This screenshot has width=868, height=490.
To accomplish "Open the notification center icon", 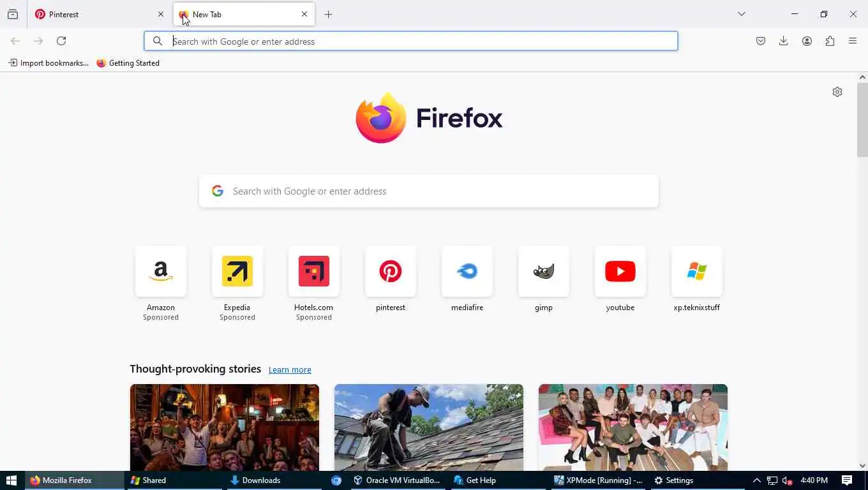I will tap(848, 480).
